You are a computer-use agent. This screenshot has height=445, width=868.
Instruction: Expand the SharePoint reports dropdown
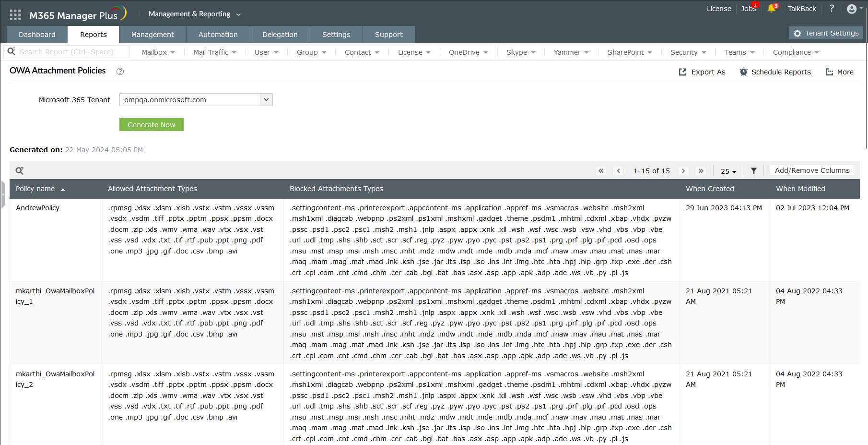coord(629,52)
